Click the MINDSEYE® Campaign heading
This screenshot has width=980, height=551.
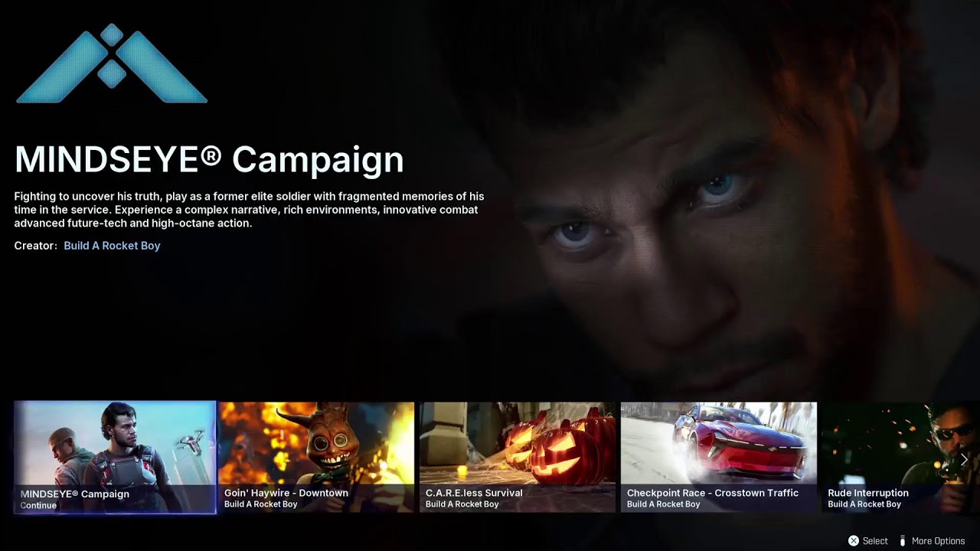pos(209,159)
